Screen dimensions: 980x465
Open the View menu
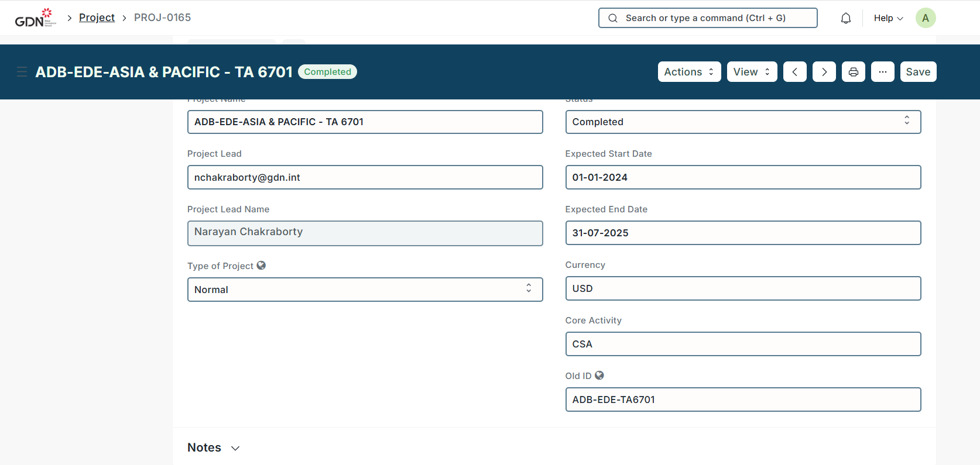tap(751, 72)
